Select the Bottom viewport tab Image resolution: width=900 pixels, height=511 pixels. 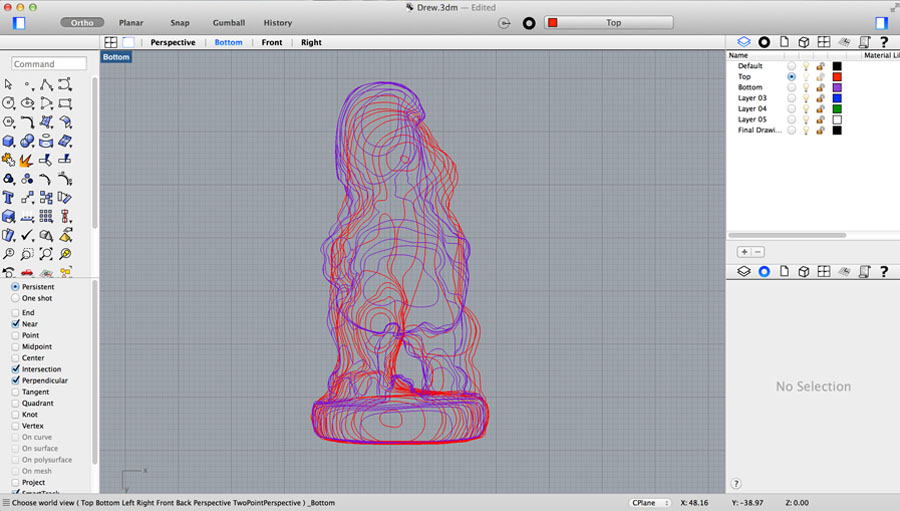(x=228, y=42)
